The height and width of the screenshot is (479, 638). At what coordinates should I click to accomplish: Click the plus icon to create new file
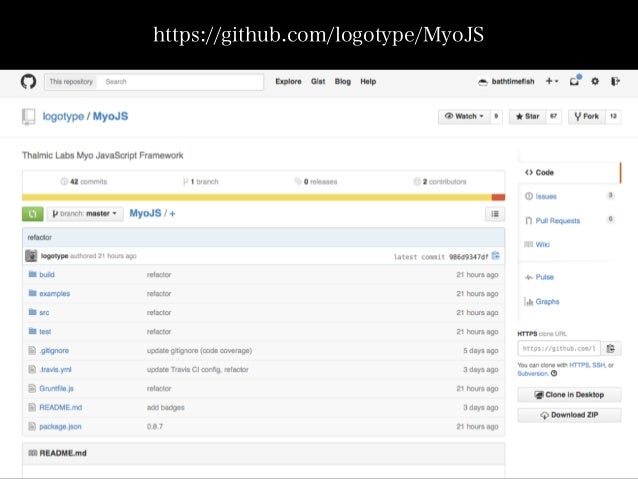[x=172, y=214]
